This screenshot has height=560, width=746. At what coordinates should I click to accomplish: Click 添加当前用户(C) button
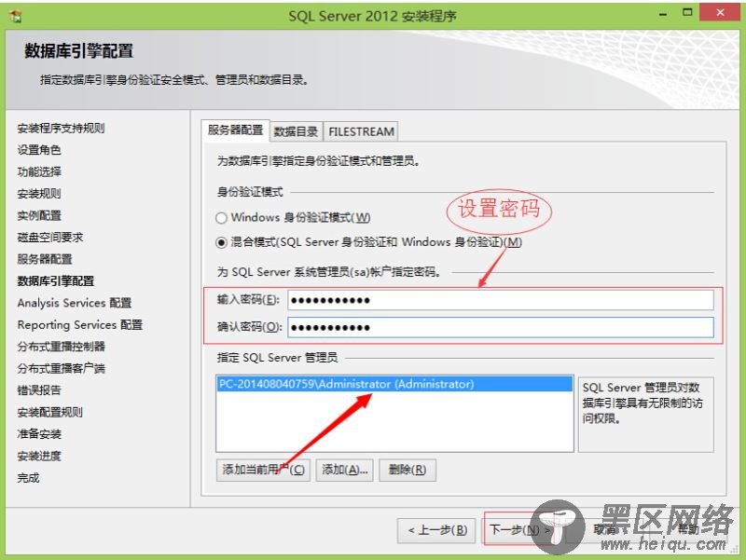(x=263, y=470)
